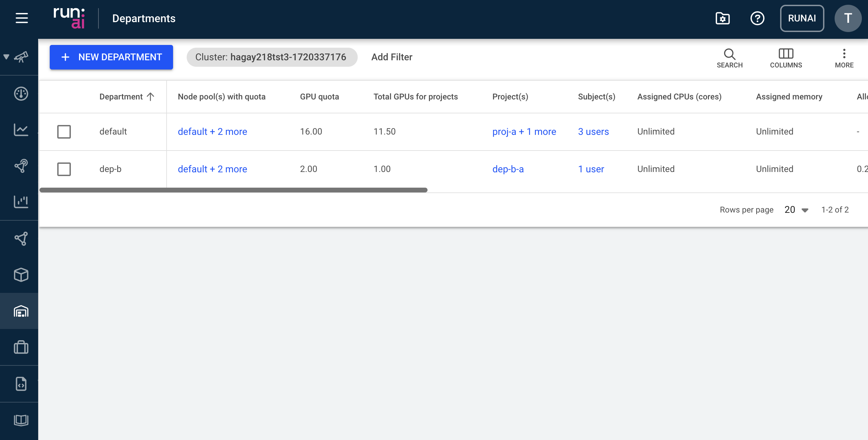Click the horizontal table scrollbar
Screen dimensions: 868x440
233,190
